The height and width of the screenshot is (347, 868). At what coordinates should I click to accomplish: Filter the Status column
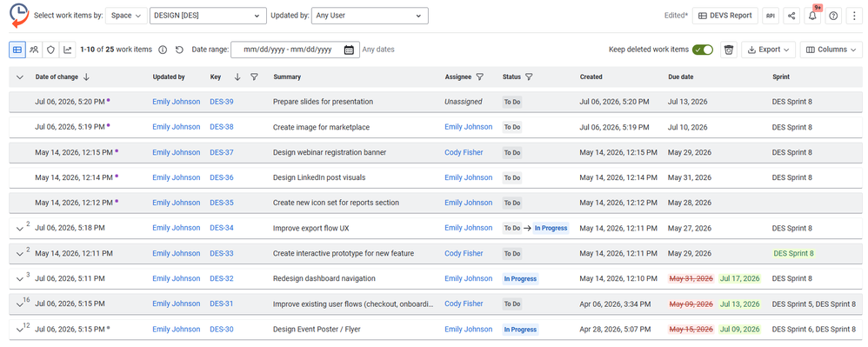[529, 77]
